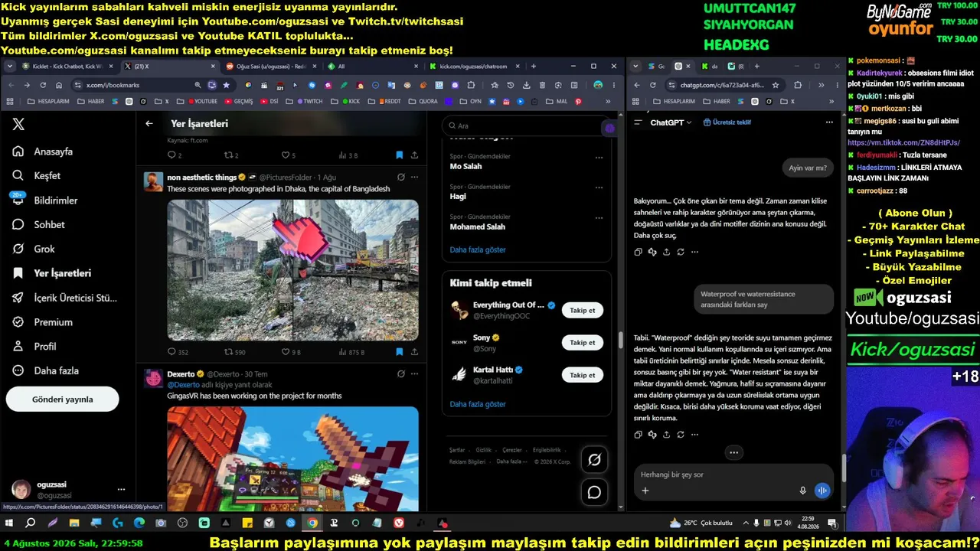This screenshot has width=980, height=551.
Task: Click Daha fazla göster under Kimi takip etmeli
Action: [x=478, y=404]
